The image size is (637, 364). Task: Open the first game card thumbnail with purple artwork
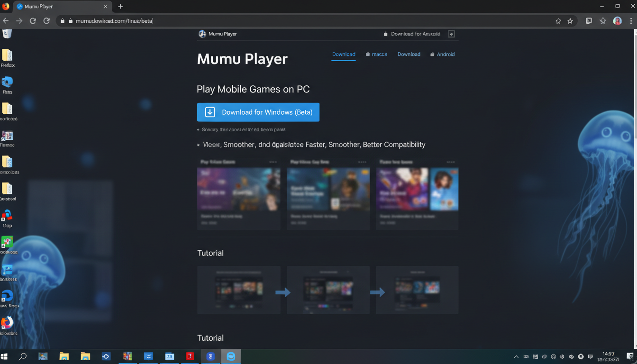point(239,189)
